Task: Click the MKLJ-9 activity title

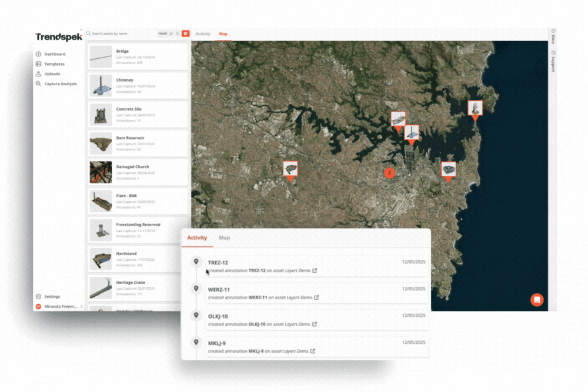Action: pos(217,343)
